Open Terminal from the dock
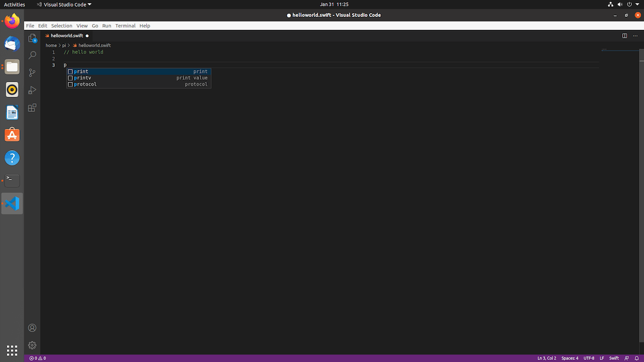 pyautogui.click(x=12, y=181)
